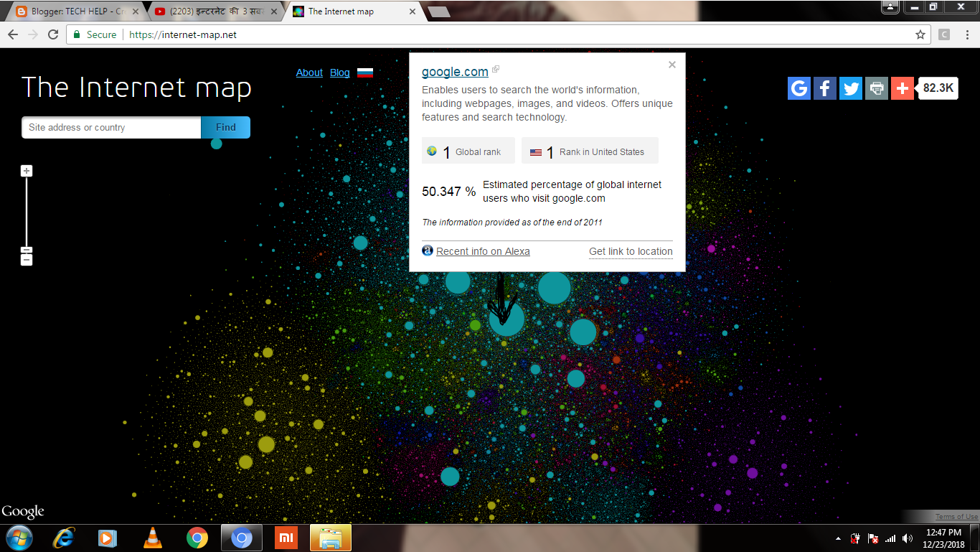Close The Internet map tab

click(412, 11)
